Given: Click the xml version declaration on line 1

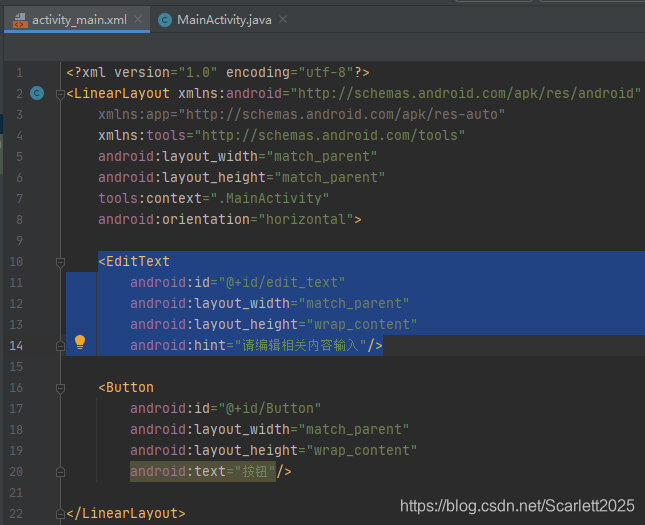Looking at the screenshot, I should point(218,72).
